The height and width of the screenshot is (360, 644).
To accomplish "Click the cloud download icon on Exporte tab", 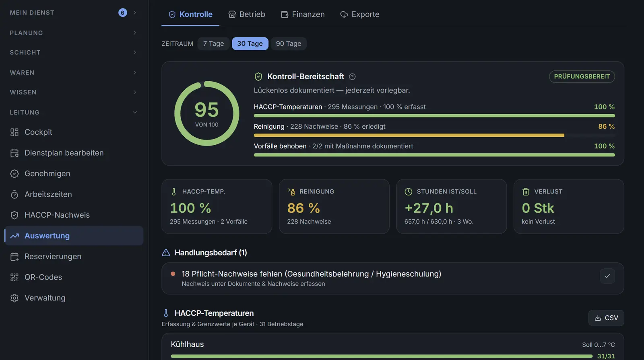I will [x=344, y=14].
